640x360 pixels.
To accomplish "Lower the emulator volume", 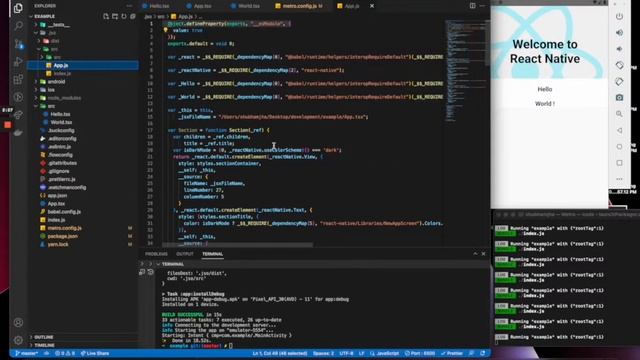I will [x=619, y=49].
